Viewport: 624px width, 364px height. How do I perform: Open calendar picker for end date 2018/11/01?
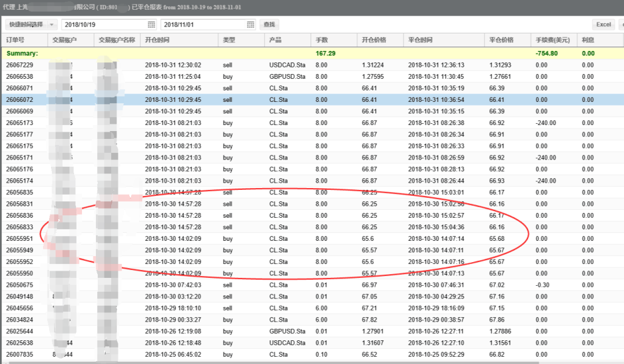(x=251, y=24)
